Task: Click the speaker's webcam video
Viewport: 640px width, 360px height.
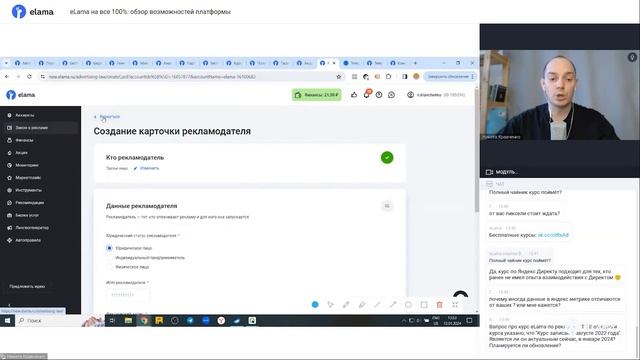Action: pyautogui.click(x=560, y=95)
